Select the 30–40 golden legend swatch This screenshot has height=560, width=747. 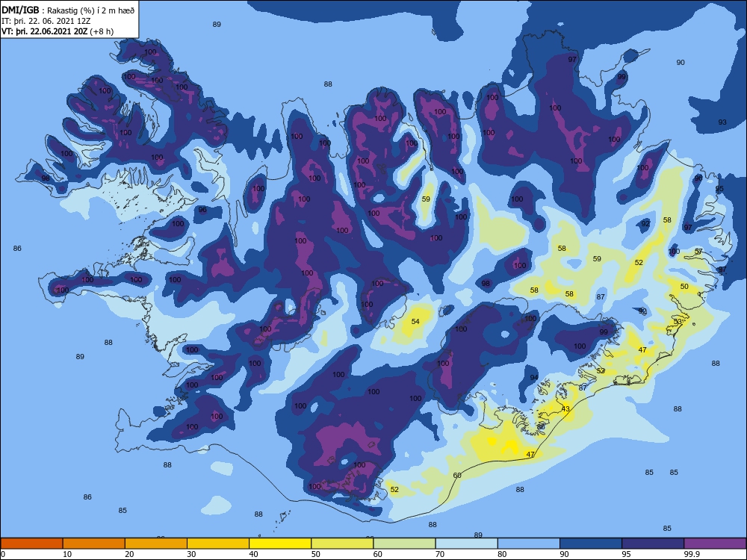click(218, 544)
